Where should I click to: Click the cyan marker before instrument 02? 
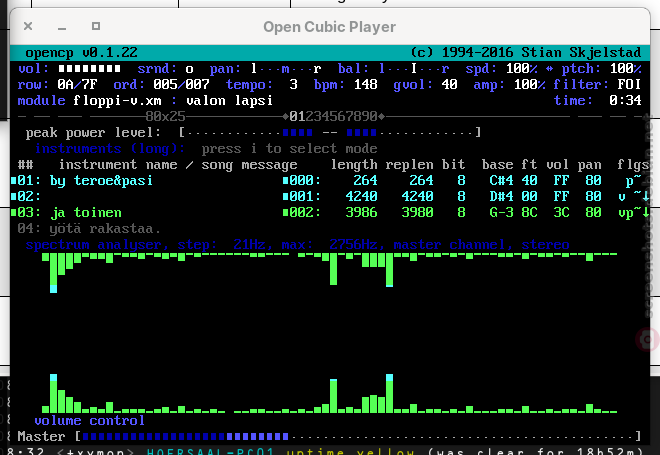13,196
